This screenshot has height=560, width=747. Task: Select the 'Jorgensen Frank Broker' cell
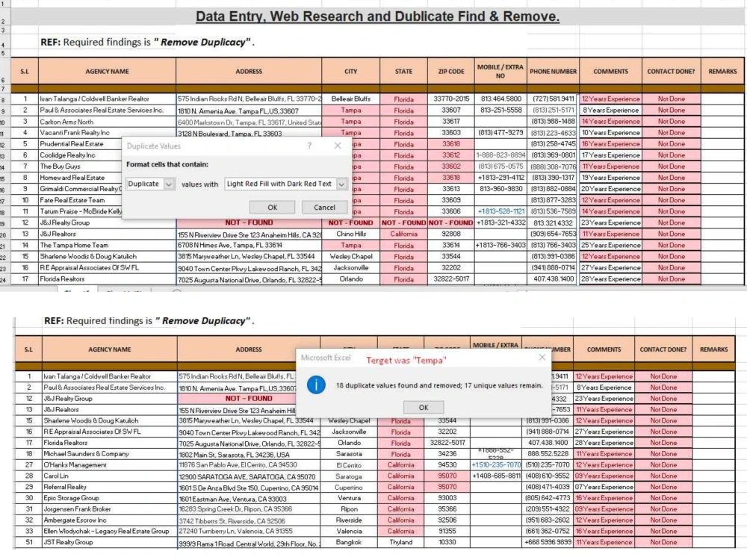coord(110,509)
